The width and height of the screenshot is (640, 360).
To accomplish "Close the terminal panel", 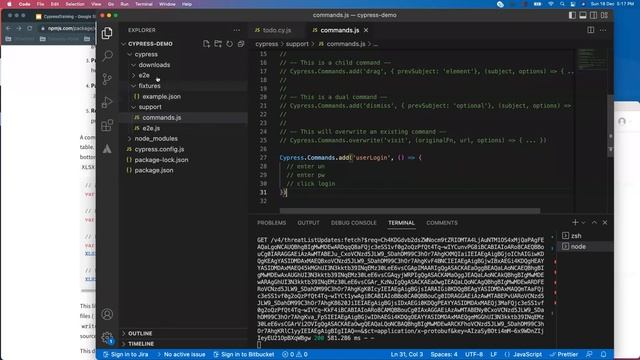I will coord(605,222).
